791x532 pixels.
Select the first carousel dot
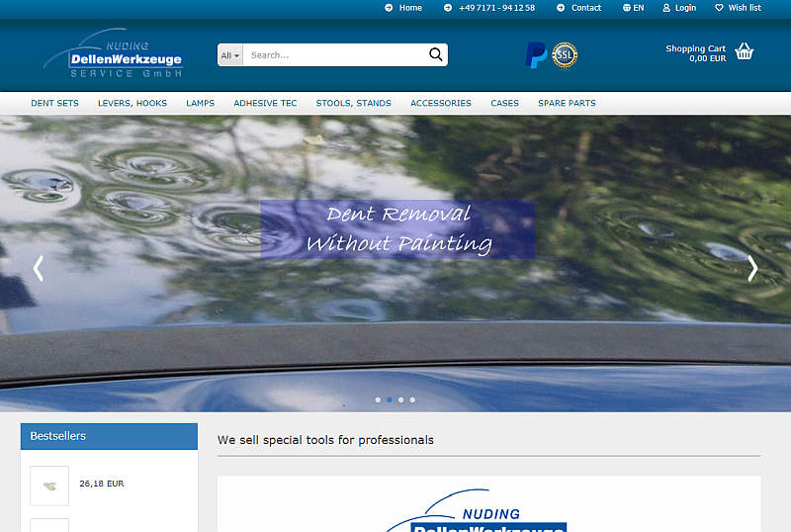pos(378,399)
